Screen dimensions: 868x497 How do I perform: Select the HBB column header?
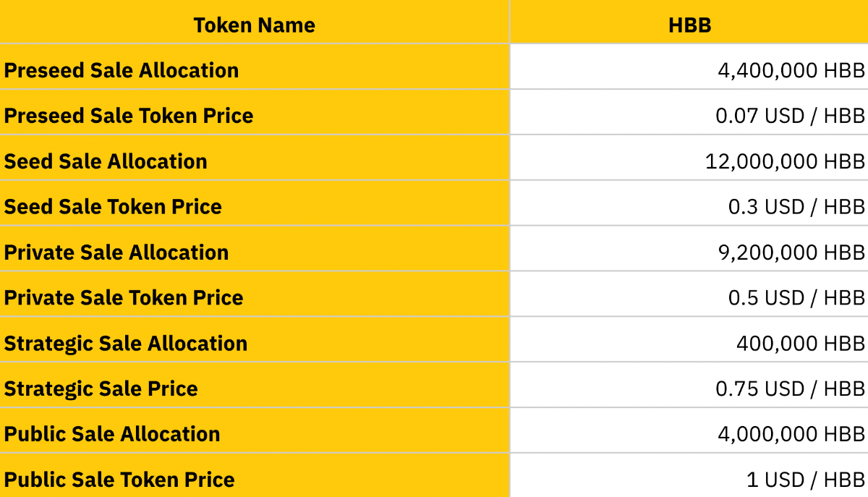[689, 22]
